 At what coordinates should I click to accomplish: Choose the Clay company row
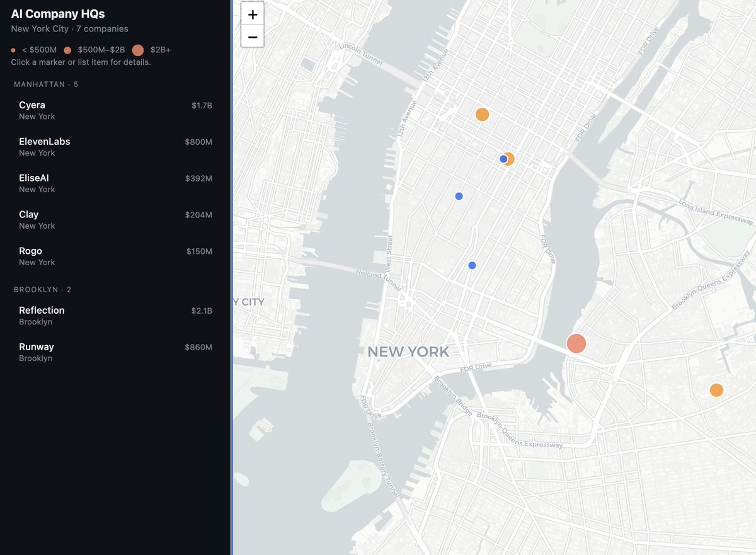coord(115,220)
